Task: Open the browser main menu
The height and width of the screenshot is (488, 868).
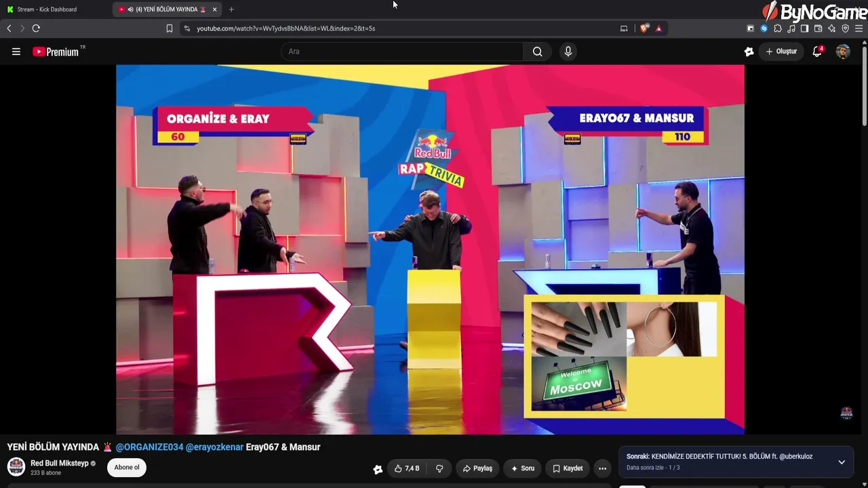Action: (x=859, y=28)
